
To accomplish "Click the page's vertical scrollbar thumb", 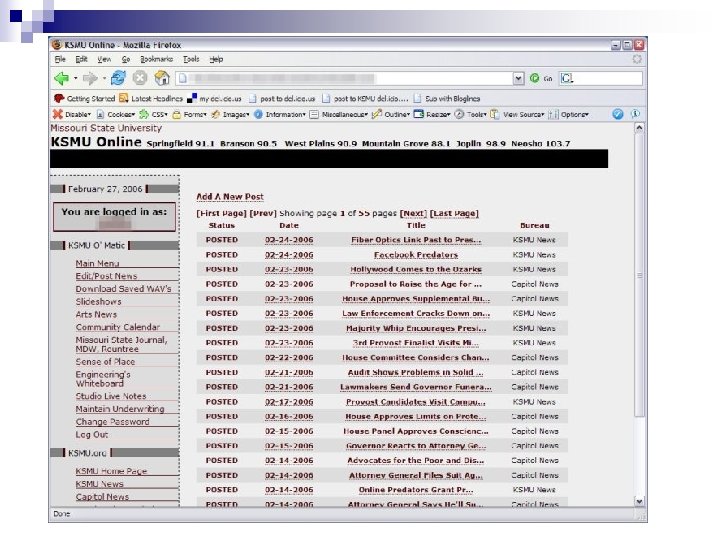I will click(639, 276).
